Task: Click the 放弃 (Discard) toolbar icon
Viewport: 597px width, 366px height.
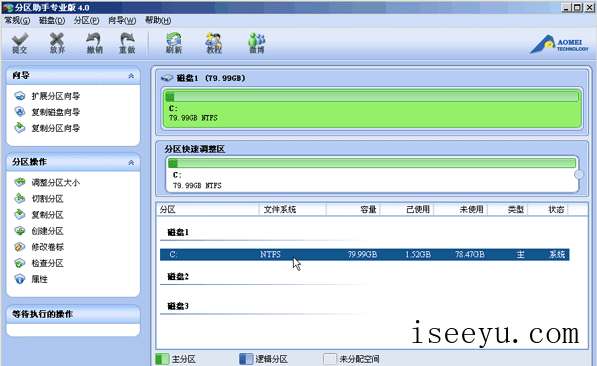Action: [57, 43]
